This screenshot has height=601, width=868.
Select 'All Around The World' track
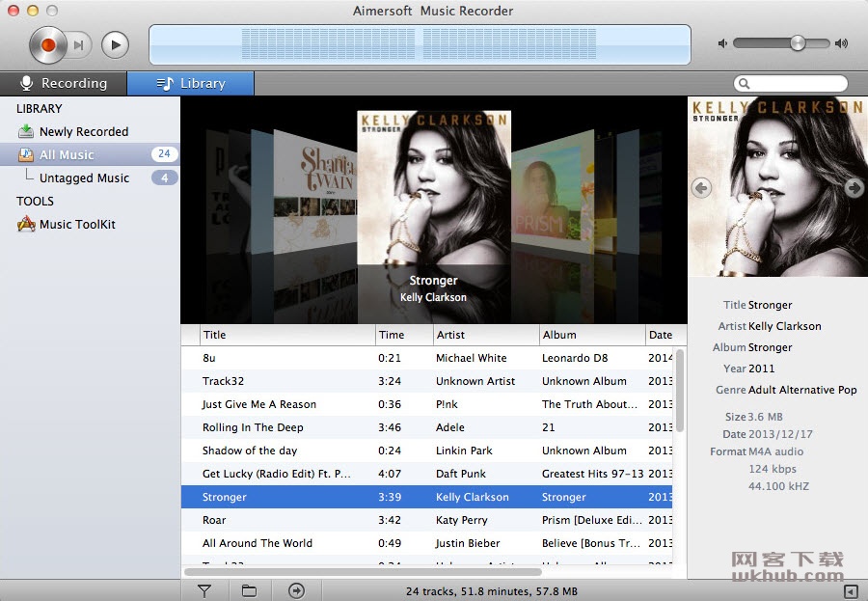(427, 543)
